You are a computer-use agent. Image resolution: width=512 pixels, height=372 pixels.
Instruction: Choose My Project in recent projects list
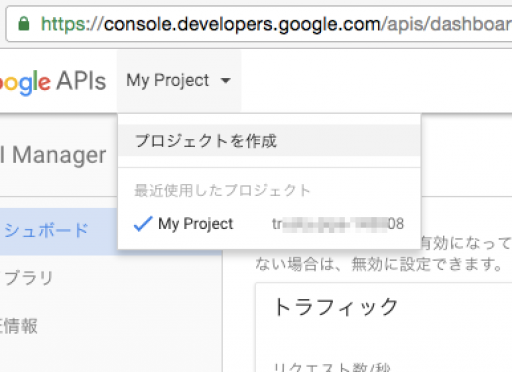point(269,224)
